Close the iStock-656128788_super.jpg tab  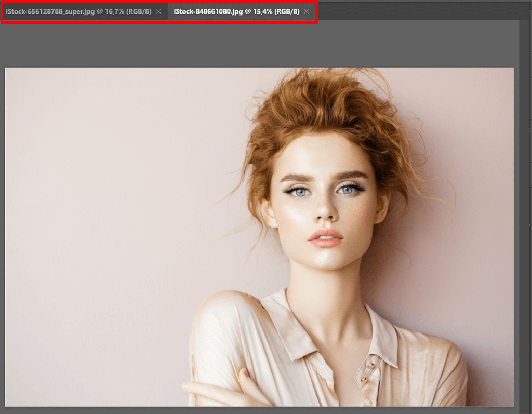[x=158, y=11]
